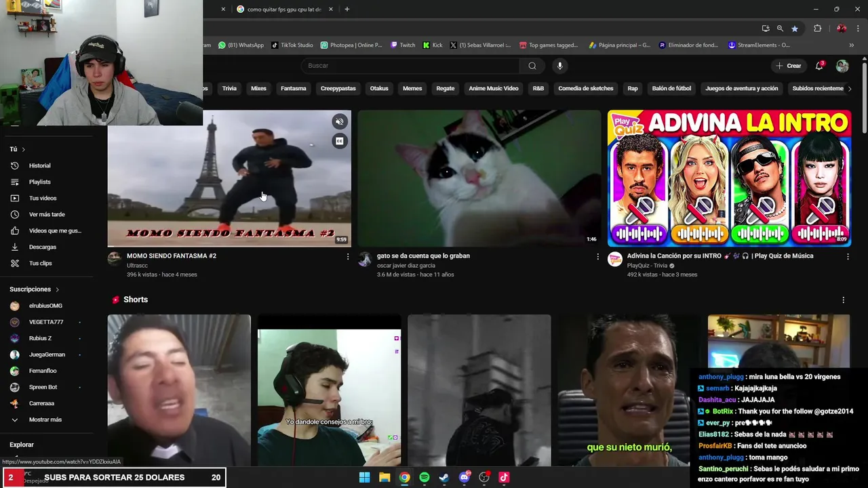Open the Twitch bookmark
This screenshot has width=868, height=488.
(x=403, y=45)
